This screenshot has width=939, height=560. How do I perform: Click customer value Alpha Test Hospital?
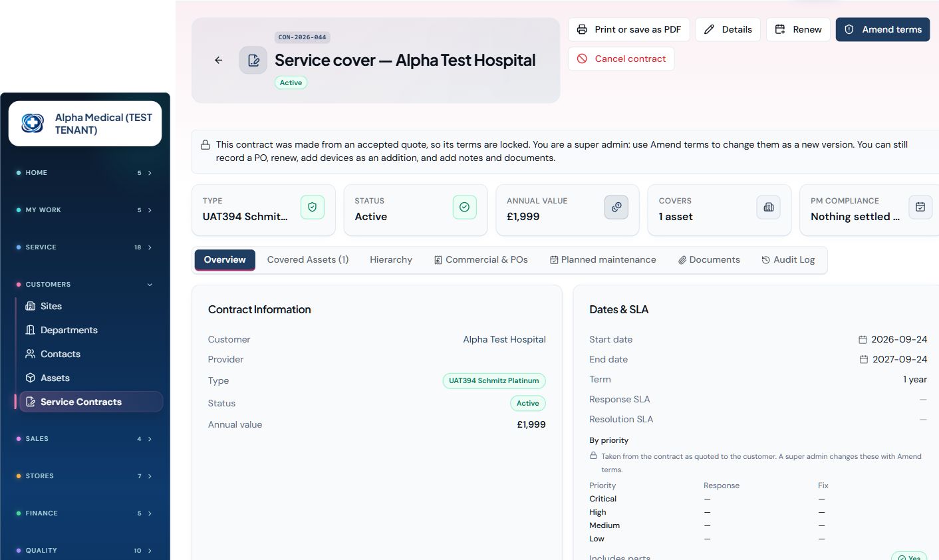504,339
